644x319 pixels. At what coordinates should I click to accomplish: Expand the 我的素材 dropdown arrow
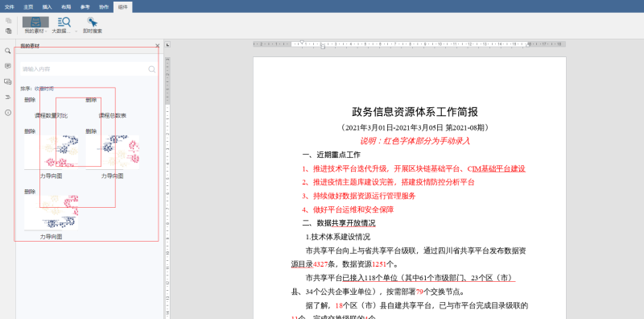pos(46,31)
